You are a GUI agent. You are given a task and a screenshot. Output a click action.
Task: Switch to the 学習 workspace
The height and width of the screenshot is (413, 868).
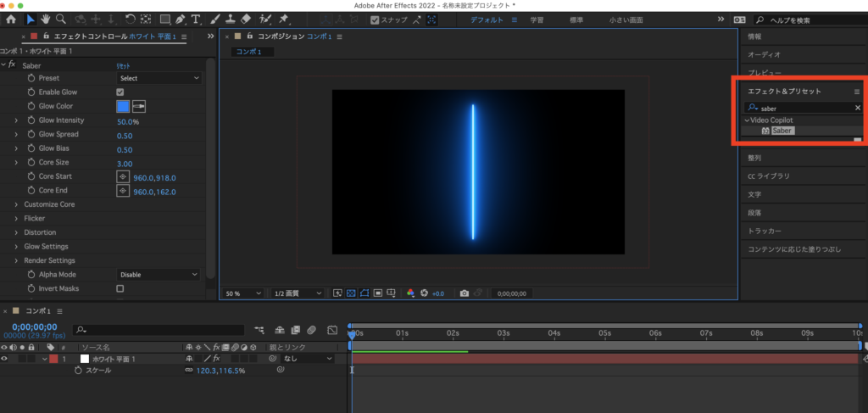tap(537, 19)
